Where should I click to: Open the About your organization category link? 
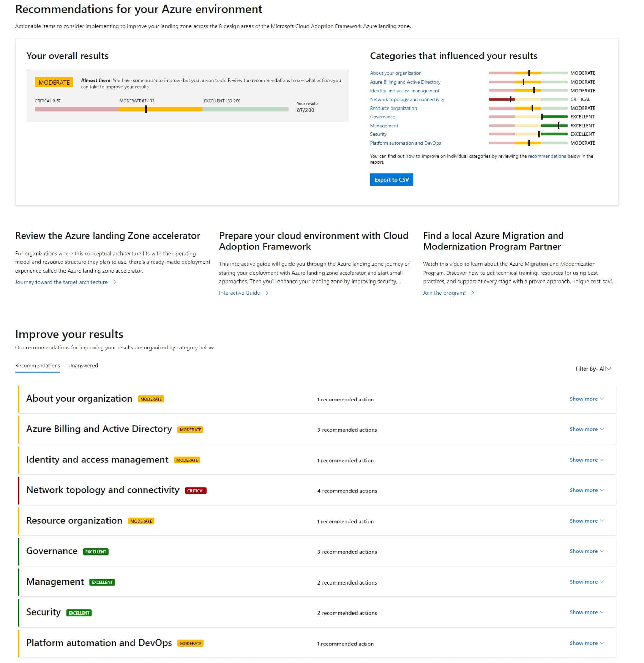click(x=396, y=73)
